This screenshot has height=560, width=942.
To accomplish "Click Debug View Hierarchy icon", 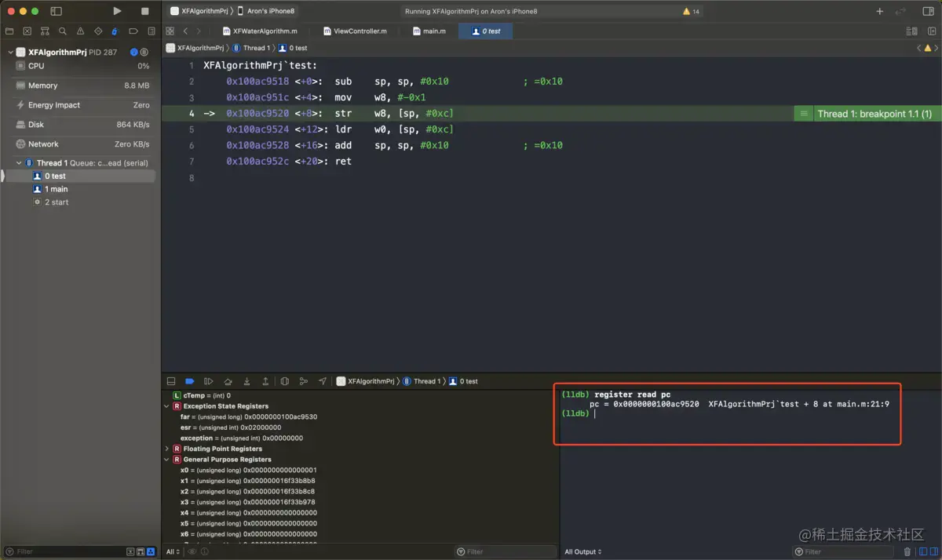I will click(285, 381).
